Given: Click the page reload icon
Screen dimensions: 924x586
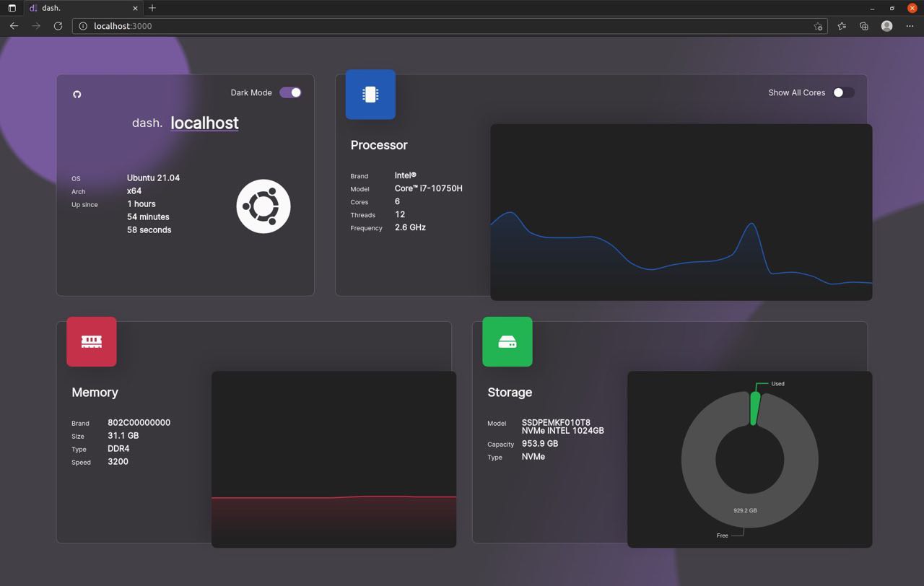Looking at the screenshot, I should tap(58, 26).
